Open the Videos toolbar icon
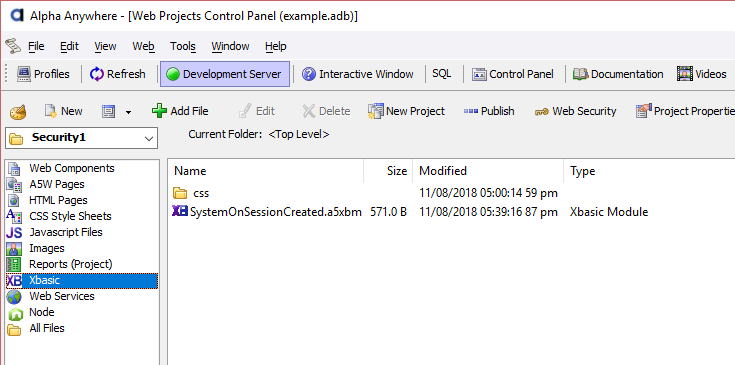The width and height of the screenshot is (735, 365). (685, 74)
